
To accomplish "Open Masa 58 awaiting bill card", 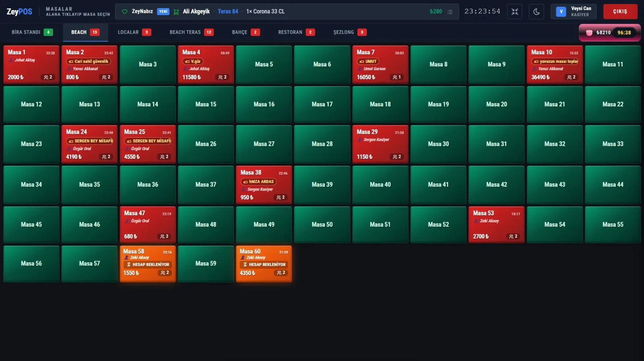I will click(148, 264).
